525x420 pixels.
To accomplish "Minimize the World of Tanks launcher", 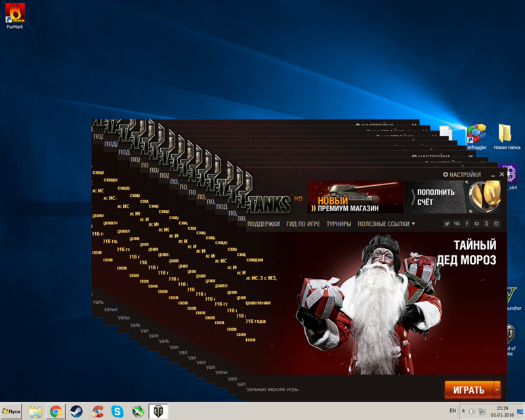I will click(493, 175).
